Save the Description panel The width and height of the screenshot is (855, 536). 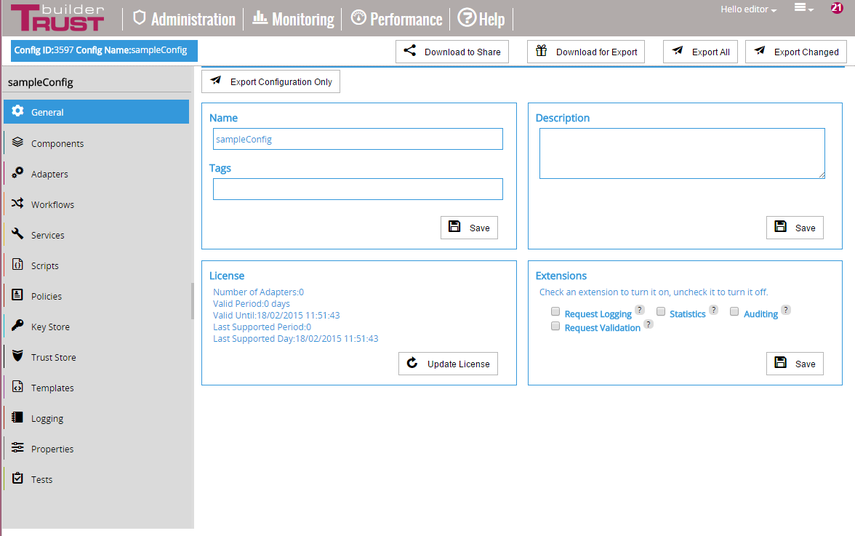coord(795,227)
